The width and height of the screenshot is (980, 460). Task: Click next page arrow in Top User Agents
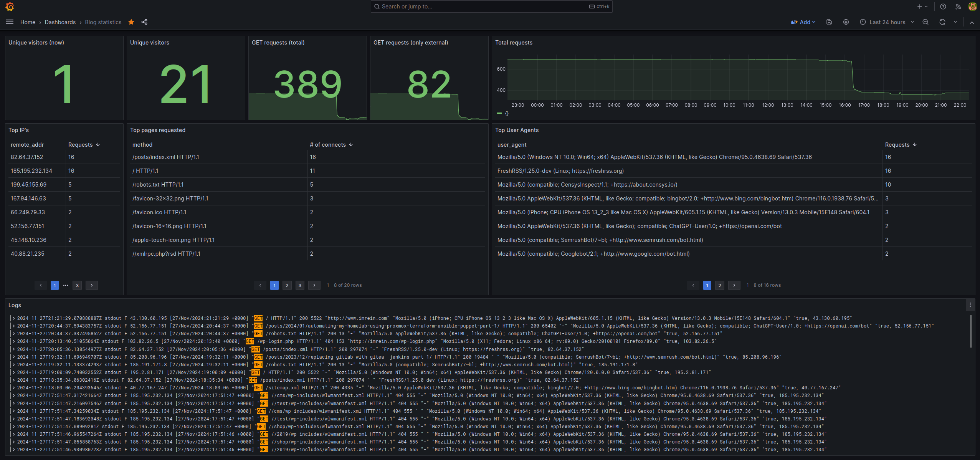click(734, 285)
